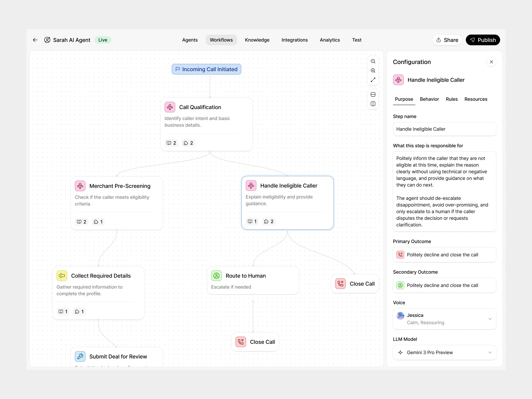Click the Submit Deal for Review wrench icon

pos(80,356)
